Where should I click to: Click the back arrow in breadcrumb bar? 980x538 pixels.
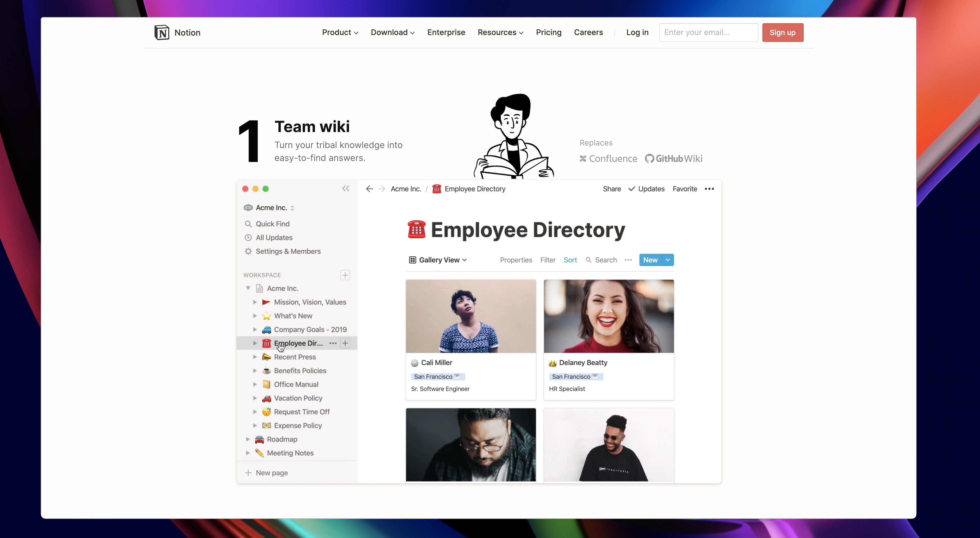click(x=369, y=189)
